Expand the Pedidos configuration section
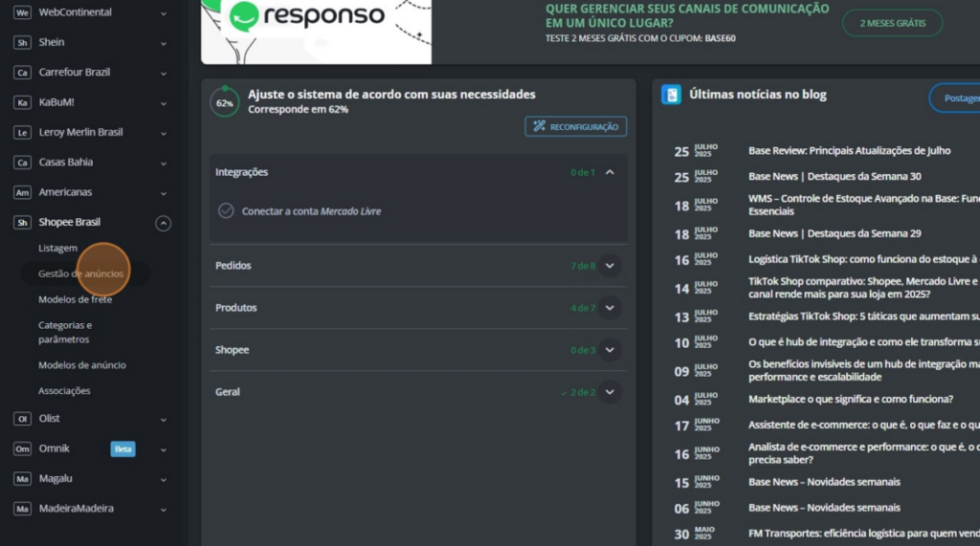 pos(610,266)
